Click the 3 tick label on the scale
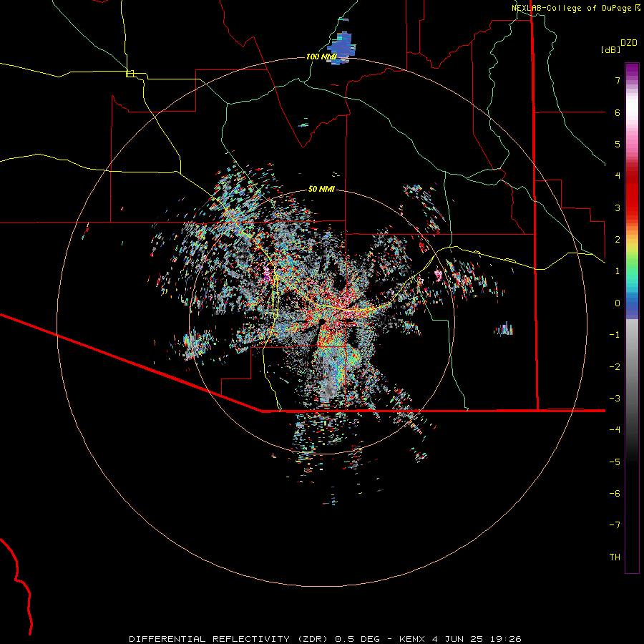644x644 pixels. click(x=618, y=208)
